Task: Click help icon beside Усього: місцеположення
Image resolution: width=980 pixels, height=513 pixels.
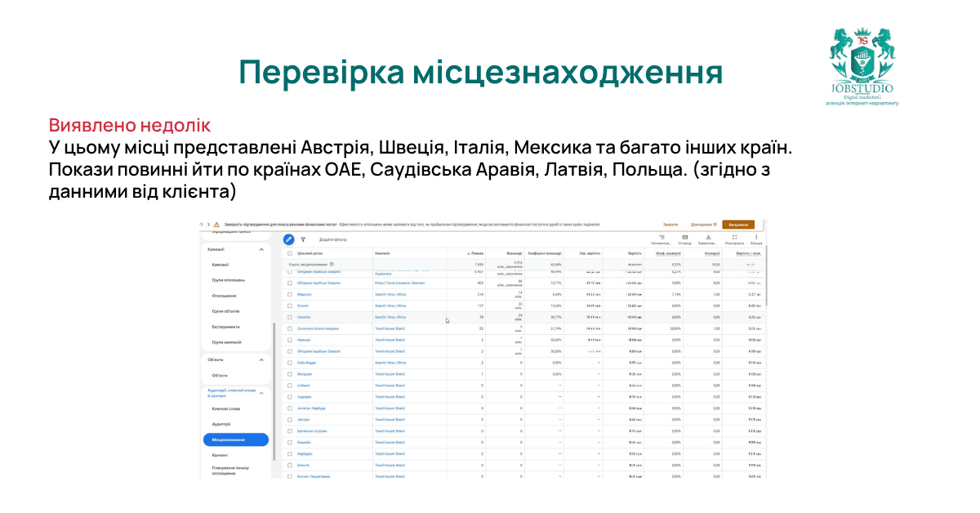Action: [x=331, y=265]
